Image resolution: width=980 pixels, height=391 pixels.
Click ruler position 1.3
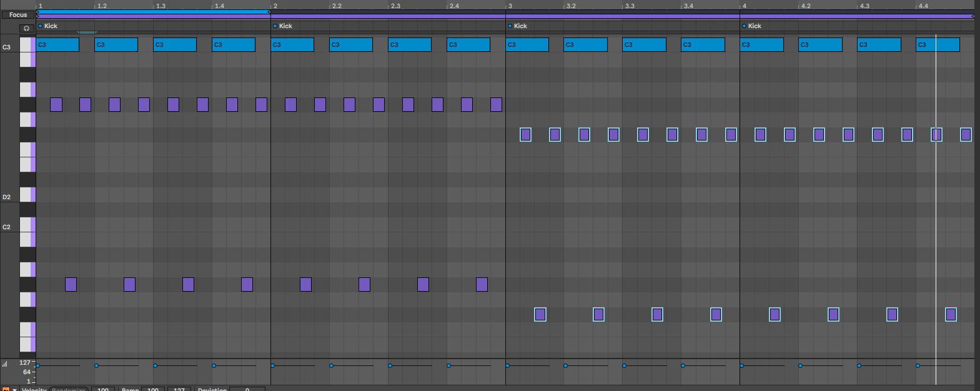point(161,6)
